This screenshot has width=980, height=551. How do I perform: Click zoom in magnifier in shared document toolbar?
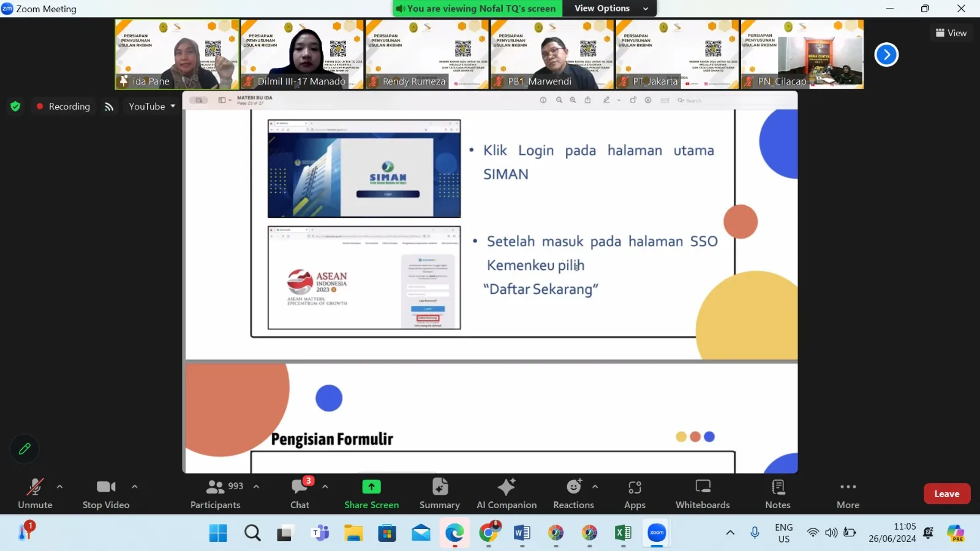pyautogui.click(x=573, y=100)
